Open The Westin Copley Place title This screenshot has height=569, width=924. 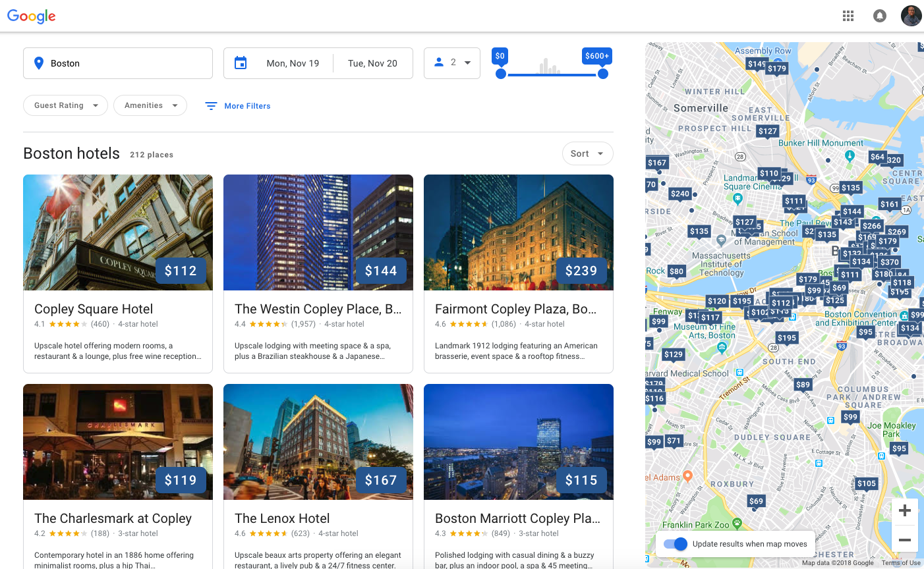pyautogui.click(x=318, y=309)
